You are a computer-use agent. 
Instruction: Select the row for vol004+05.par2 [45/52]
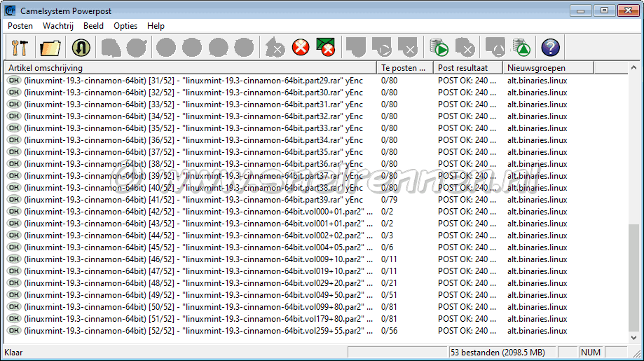pyautogui.click(x=316, y=247)
